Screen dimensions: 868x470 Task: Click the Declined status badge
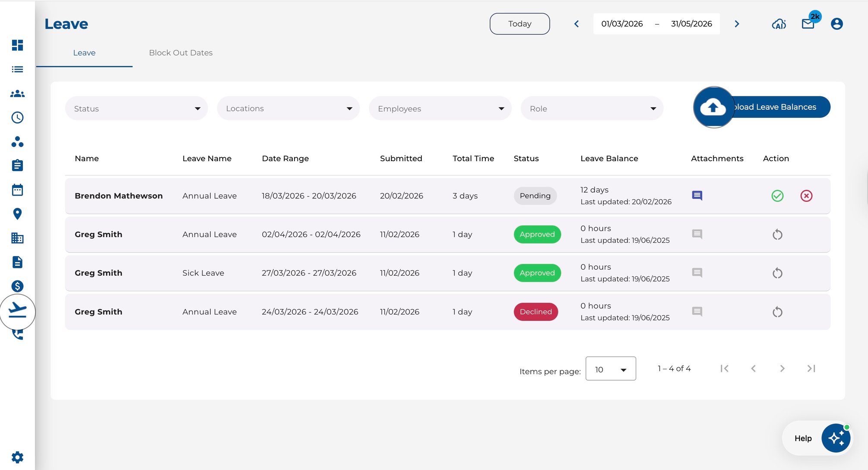536,312
